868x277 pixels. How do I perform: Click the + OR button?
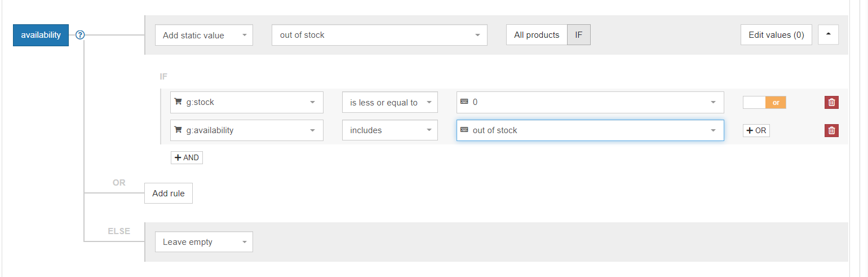click(x=756, y=130)
